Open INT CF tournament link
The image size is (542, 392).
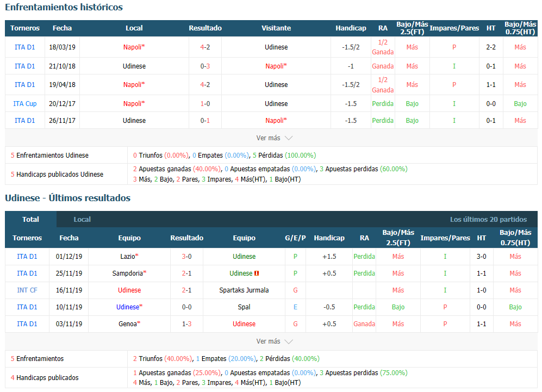pyautogui.click(x=27, y=290)
